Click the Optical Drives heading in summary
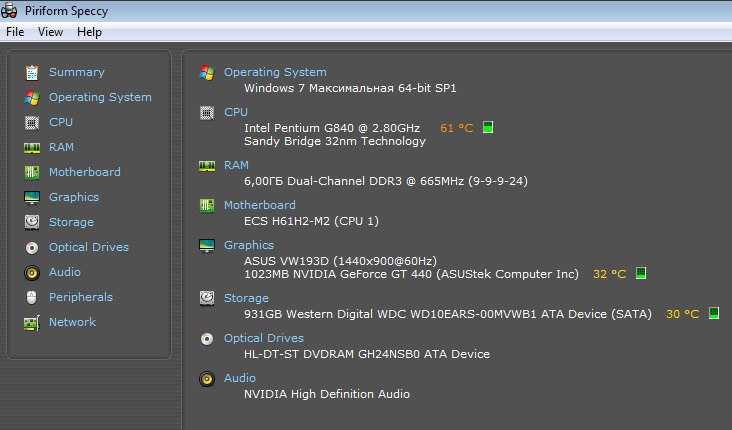 pos(263,338)
